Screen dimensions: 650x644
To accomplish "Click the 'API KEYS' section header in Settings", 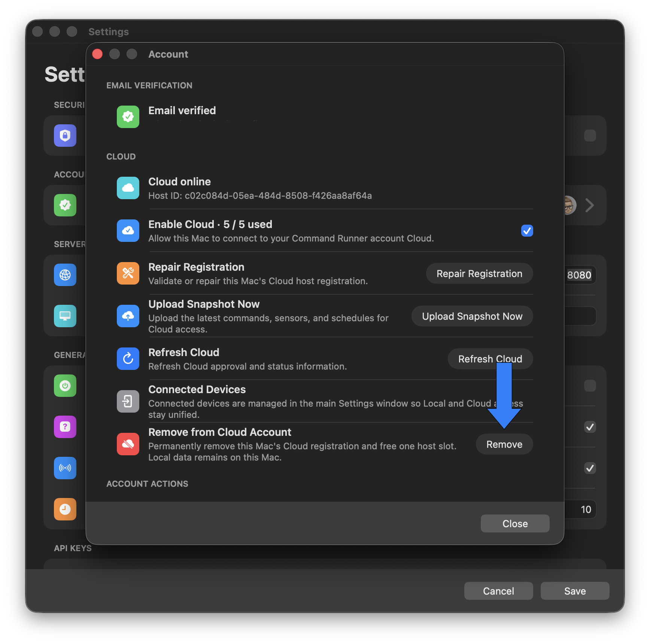I will (x=73, y=548).
